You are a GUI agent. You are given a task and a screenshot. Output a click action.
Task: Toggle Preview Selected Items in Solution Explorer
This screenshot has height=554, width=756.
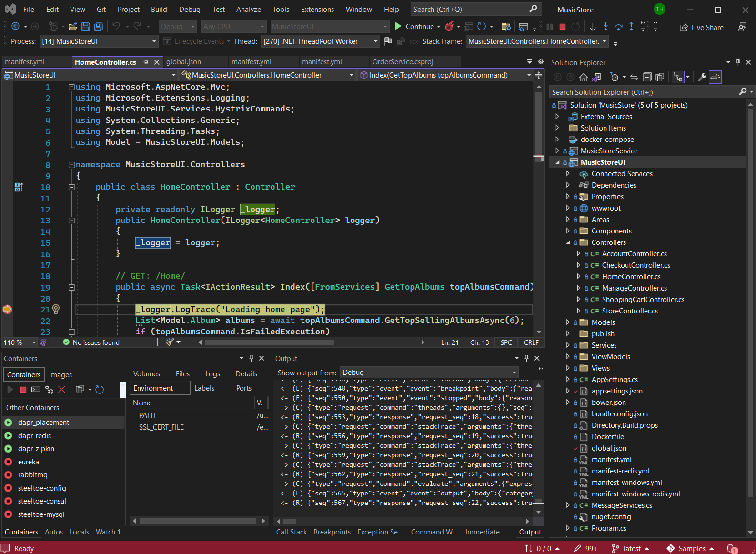click(715, 77)
